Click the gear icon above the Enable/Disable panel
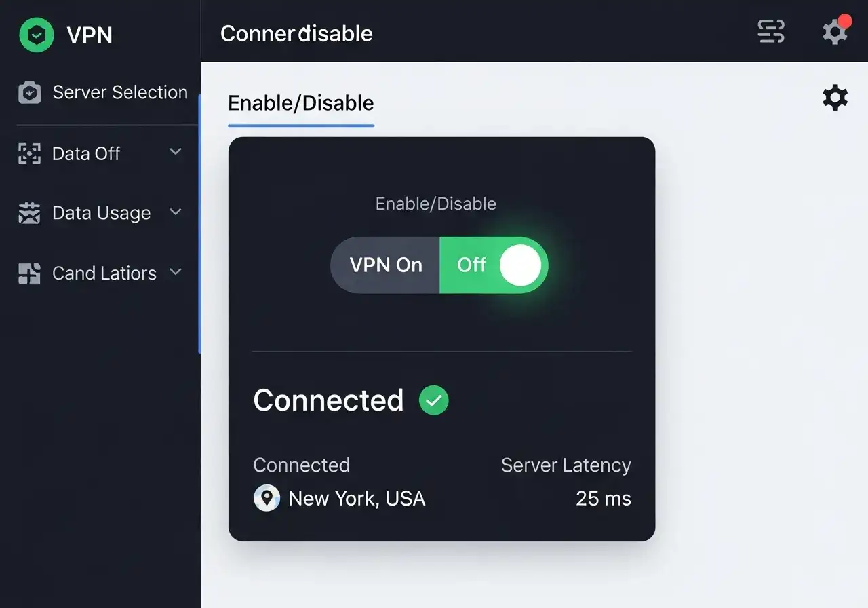The width and height of the screenshot is (868, 608). 835,97
